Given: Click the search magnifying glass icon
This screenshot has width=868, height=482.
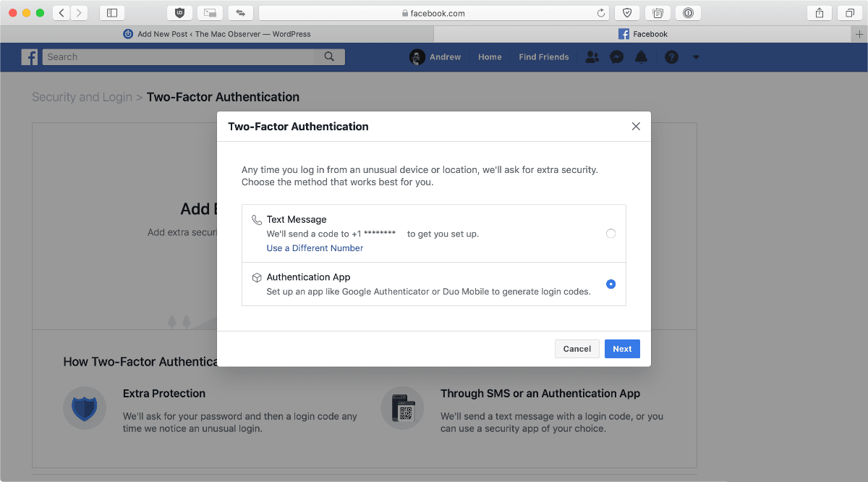Looking at the screenshot, I should 329,56.
